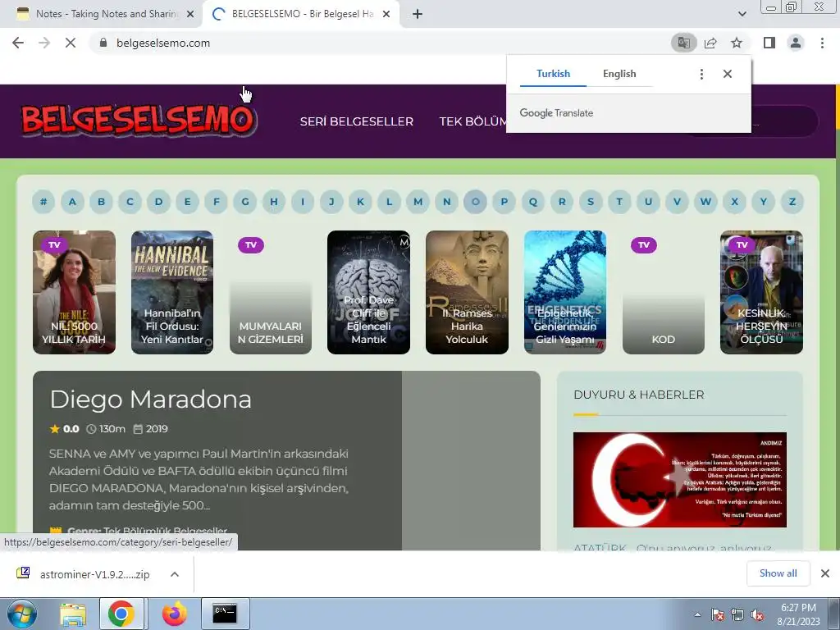Select English in the translate popup
The height and width of the screenshot is (630, 840).
point(619,74)
